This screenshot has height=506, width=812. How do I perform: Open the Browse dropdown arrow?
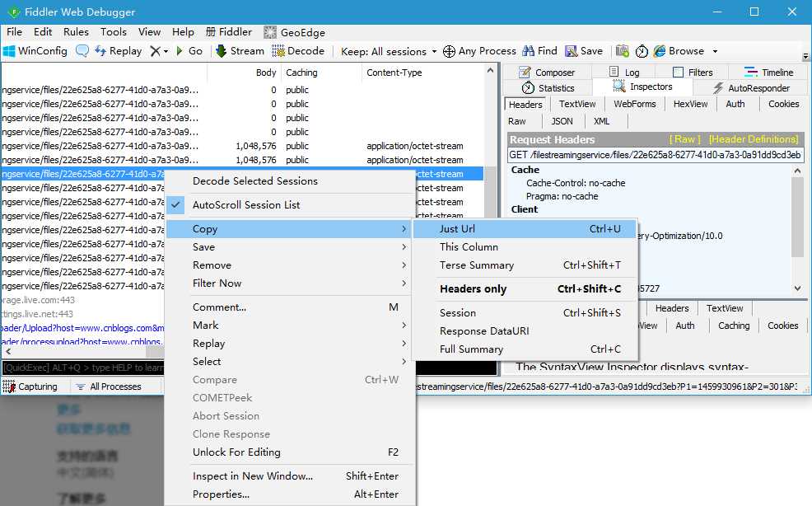click(x=715, y=51)
